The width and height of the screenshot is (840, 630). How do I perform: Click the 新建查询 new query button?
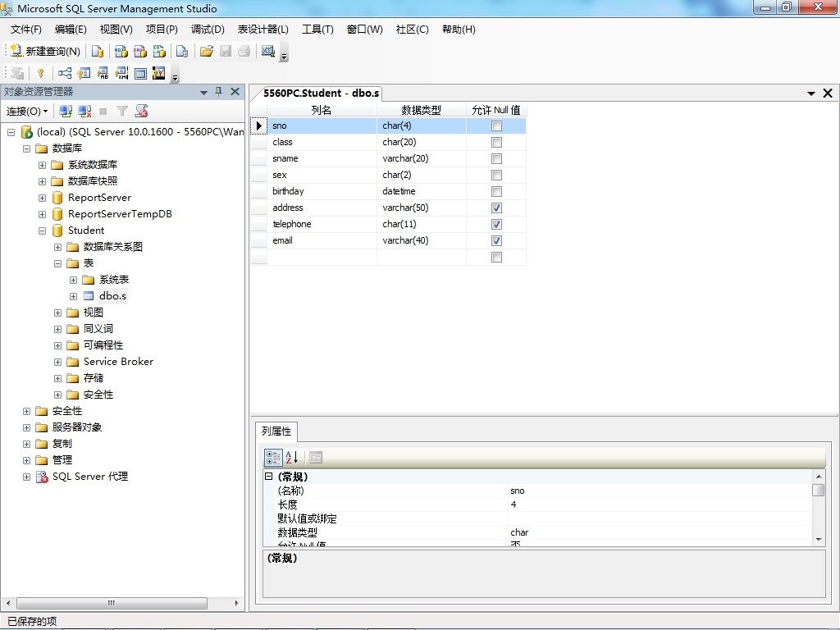(46, 52)
